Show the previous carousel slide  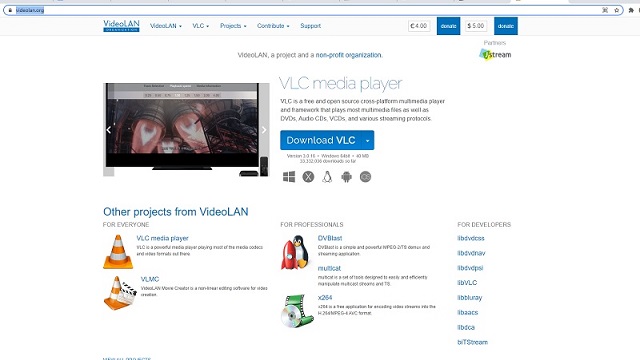point(109,130)
